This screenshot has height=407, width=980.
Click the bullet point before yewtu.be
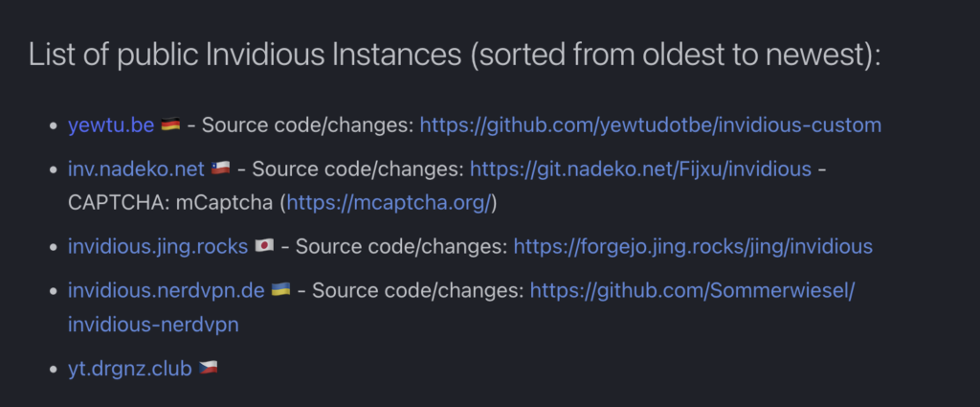(53, 126)
